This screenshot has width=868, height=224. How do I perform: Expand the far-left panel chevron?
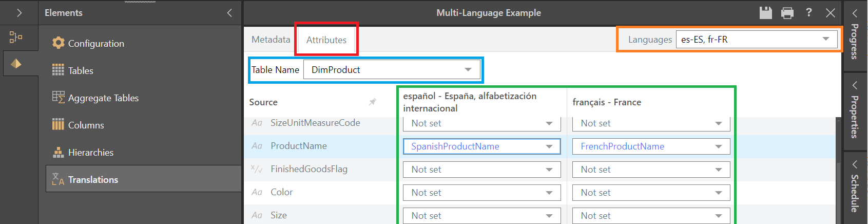coord(19,13)
